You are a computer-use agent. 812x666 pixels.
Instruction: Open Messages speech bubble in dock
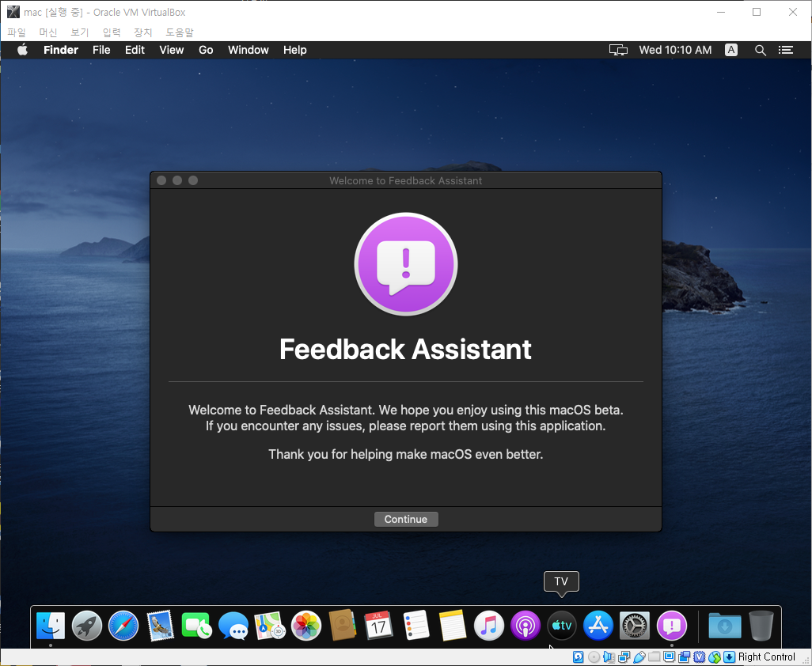[233, 626]
